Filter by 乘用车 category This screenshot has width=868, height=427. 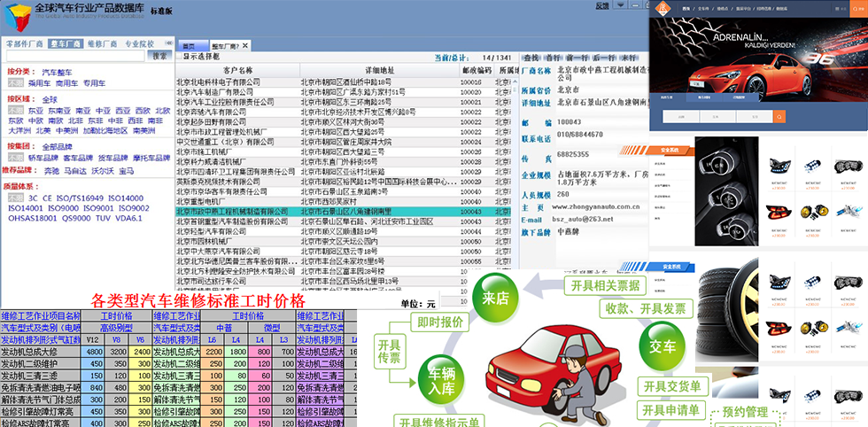click(39, 83)
